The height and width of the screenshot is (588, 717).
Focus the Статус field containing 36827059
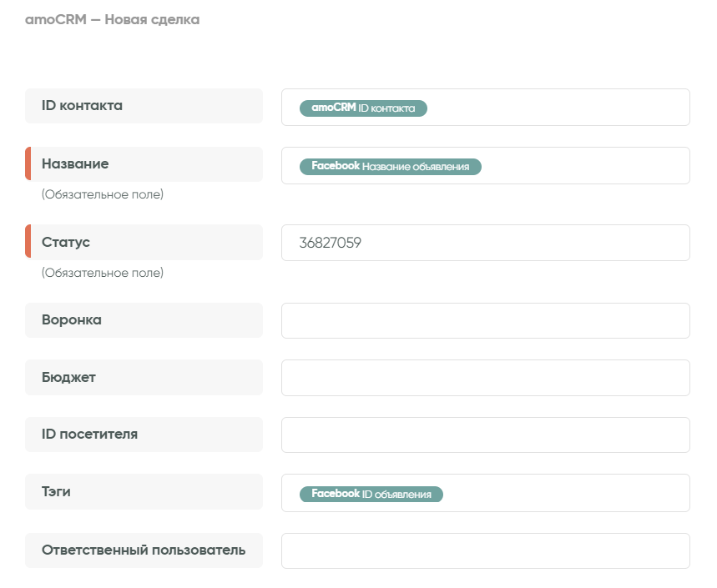coord(485,243)
